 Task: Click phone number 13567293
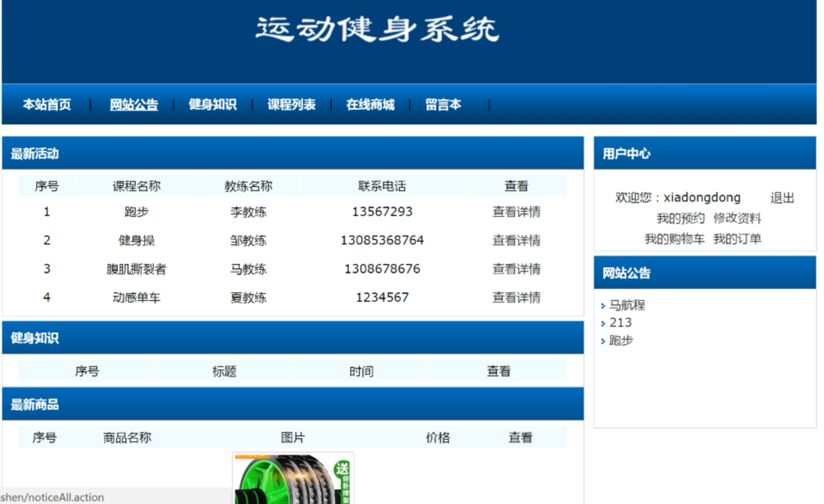tap(383, 212)
